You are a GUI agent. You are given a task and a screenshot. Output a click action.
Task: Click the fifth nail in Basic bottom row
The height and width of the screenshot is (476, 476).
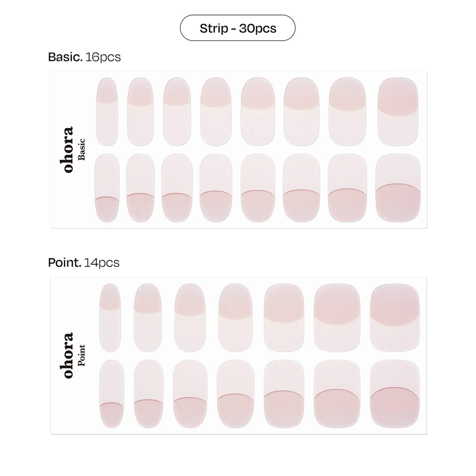click(258, 188)
